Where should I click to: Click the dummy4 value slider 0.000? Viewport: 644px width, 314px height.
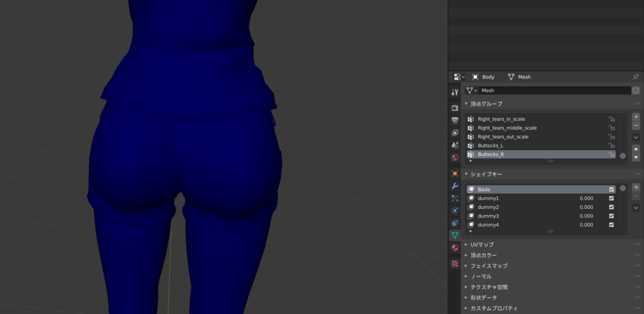tap(586, 225)
